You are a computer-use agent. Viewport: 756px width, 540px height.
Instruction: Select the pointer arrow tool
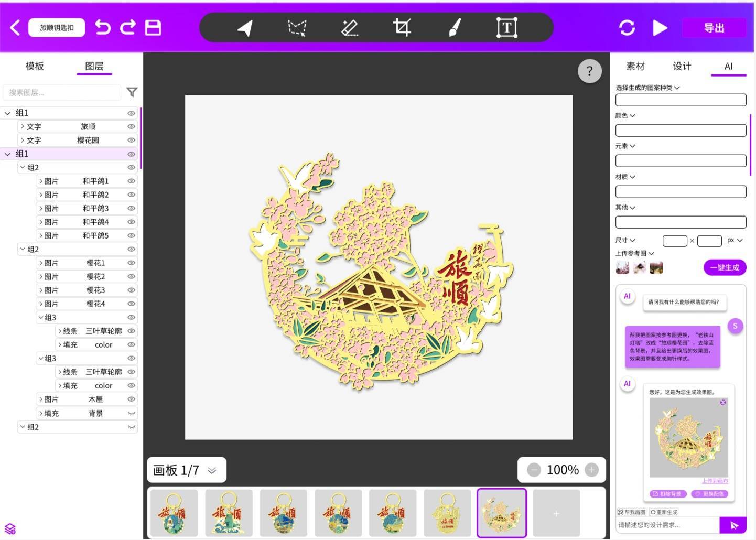[245, 28]
